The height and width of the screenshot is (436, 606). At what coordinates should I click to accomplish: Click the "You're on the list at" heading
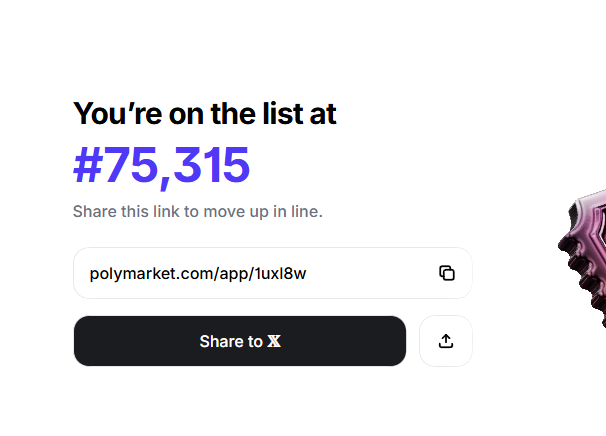204,113
